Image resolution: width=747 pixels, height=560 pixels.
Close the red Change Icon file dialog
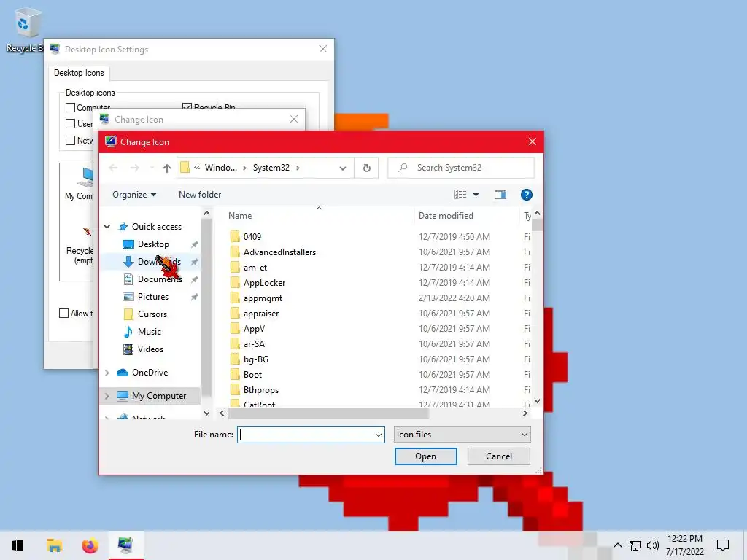tap(532, 142)
